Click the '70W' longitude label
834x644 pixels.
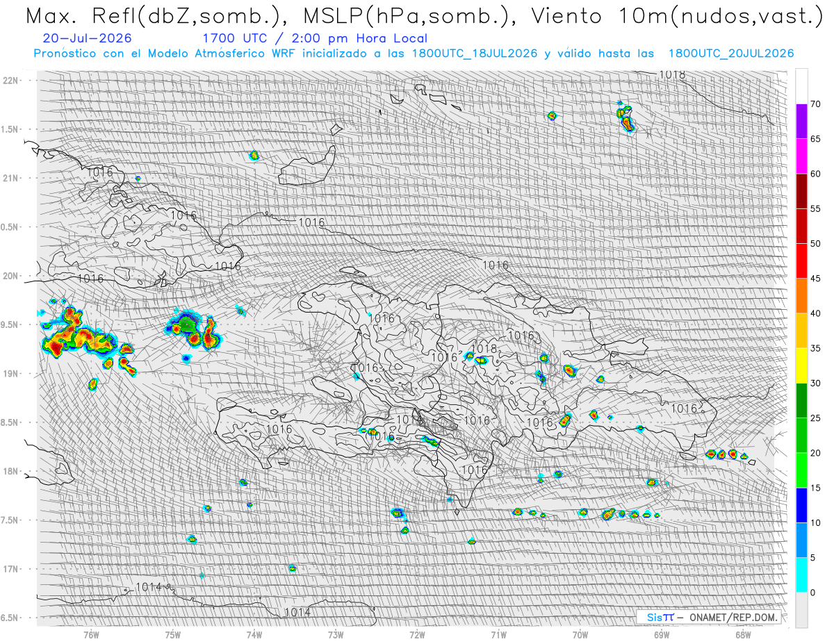[580, 634]
